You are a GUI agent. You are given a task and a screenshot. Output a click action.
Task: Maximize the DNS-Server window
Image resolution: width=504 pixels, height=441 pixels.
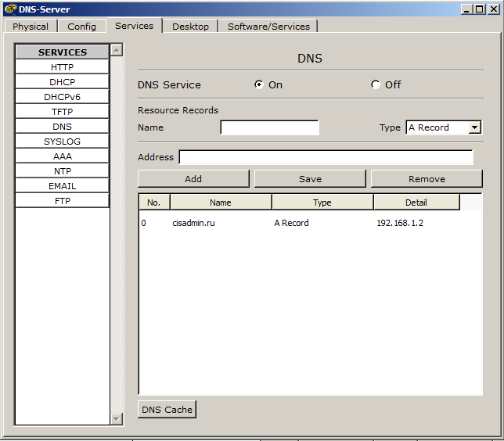tap(479, 9)
